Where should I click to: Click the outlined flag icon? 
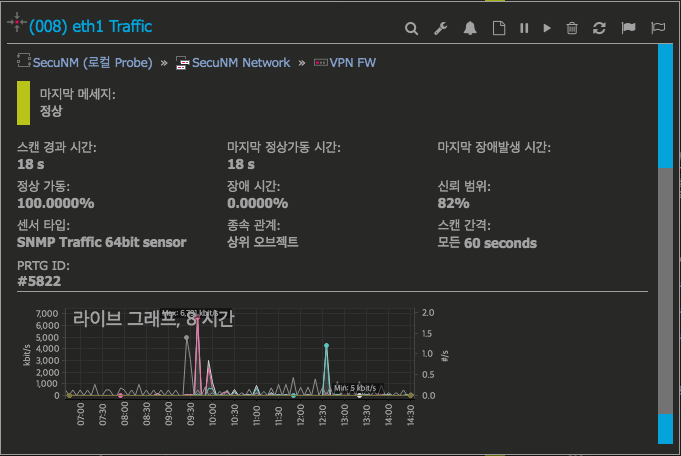[658, 28]
